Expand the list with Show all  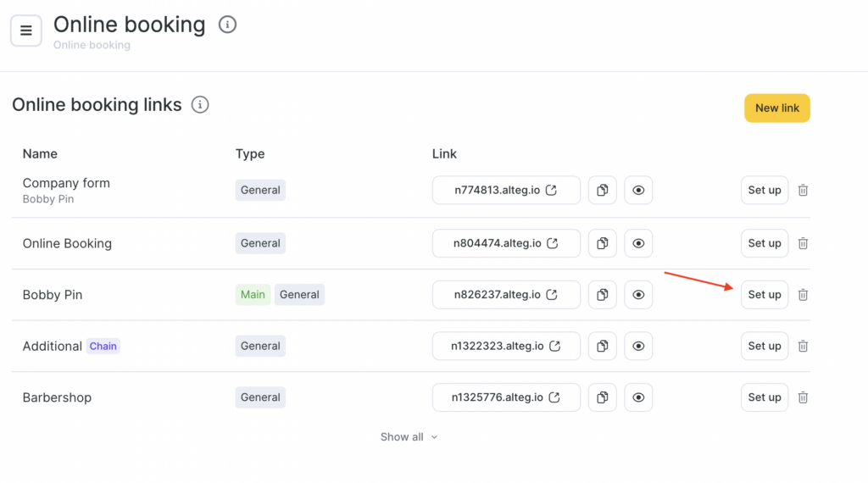[x=409, y=437]
